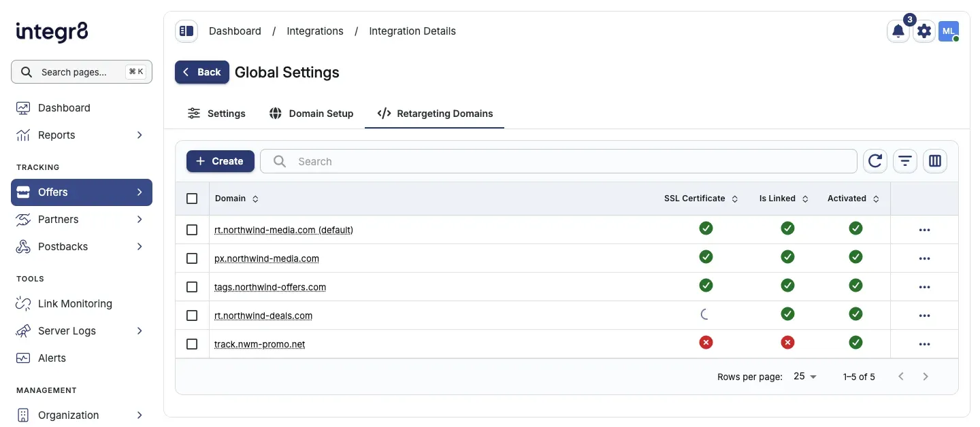Expand the Postbacks sidebar menu
This screenshot has width=980, height=427.
pos(82,246)
